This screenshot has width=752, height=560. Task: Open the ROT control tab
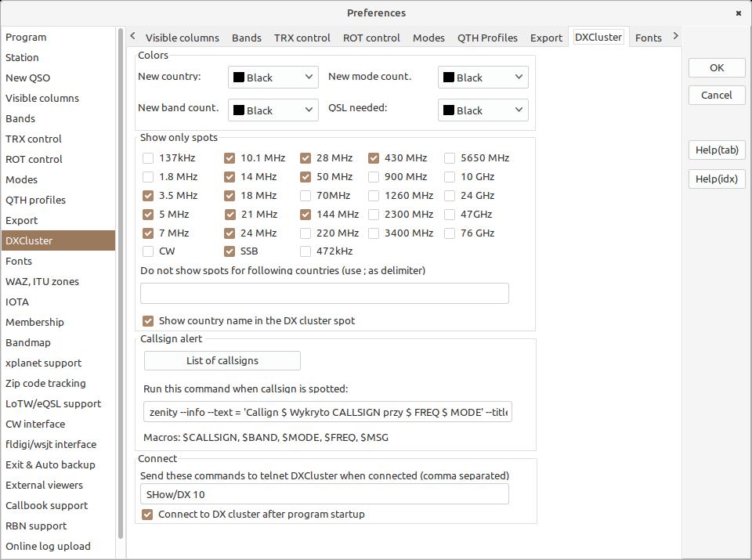(x=371, y=38)
